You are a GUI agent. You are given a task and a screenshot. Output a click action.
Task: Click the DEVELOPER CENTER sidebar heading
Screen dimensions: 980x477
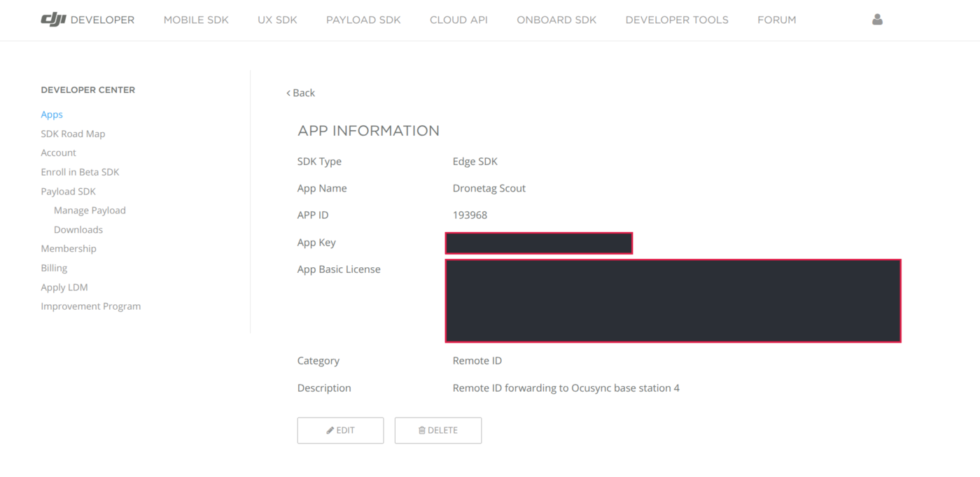[x=87, y=90]
